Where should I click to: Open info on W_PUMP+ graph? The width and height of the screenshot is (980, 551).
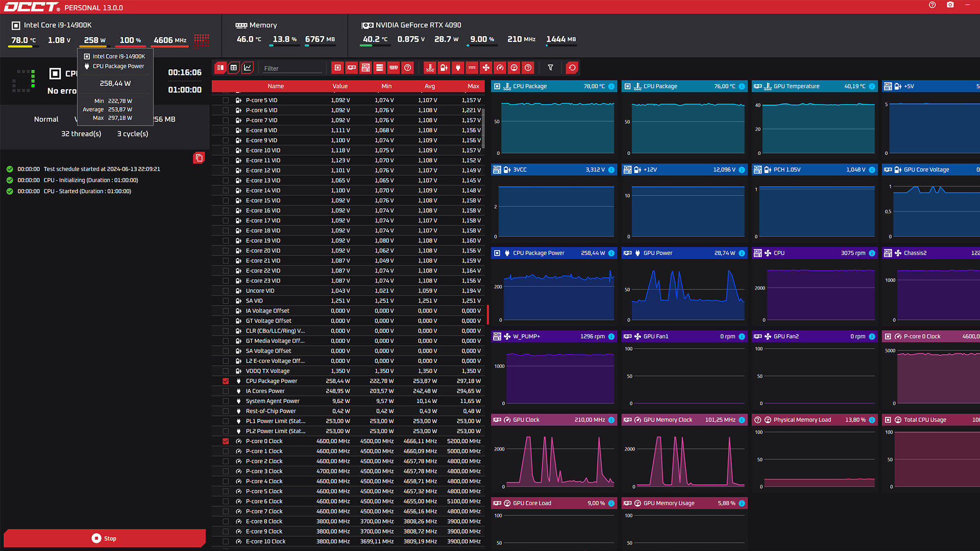point(611,337)
